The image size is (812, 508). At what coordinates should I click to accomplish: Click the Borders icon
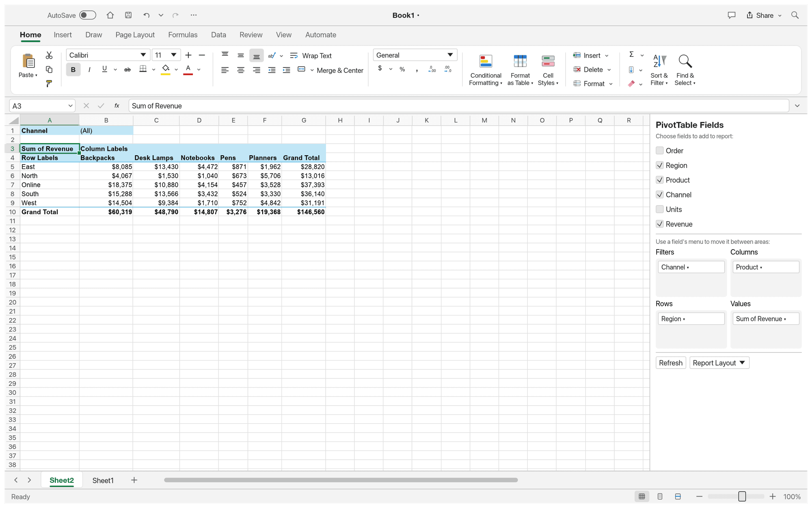pyautogui.click(x=143, y=69)
